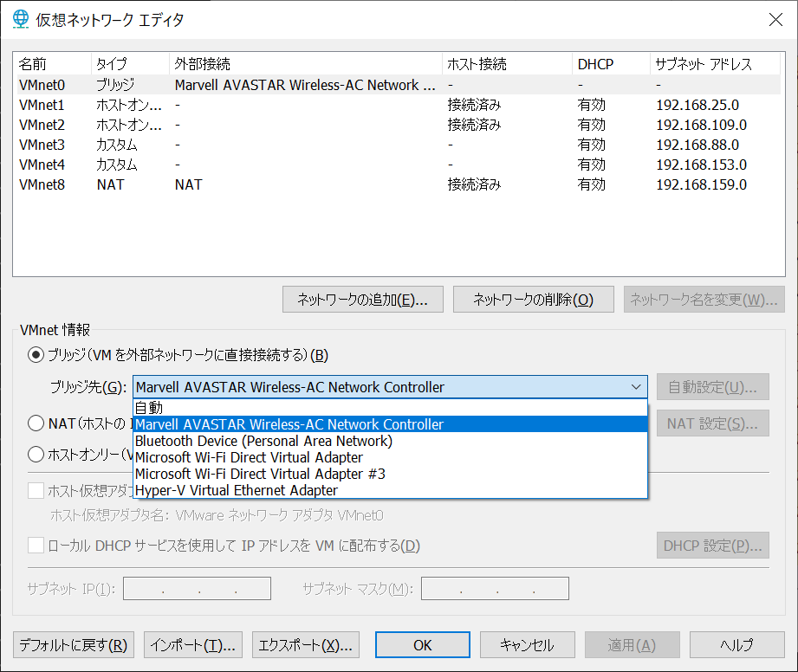Select the VMnet4 row
798x672 pixels.
pos(399,165)
